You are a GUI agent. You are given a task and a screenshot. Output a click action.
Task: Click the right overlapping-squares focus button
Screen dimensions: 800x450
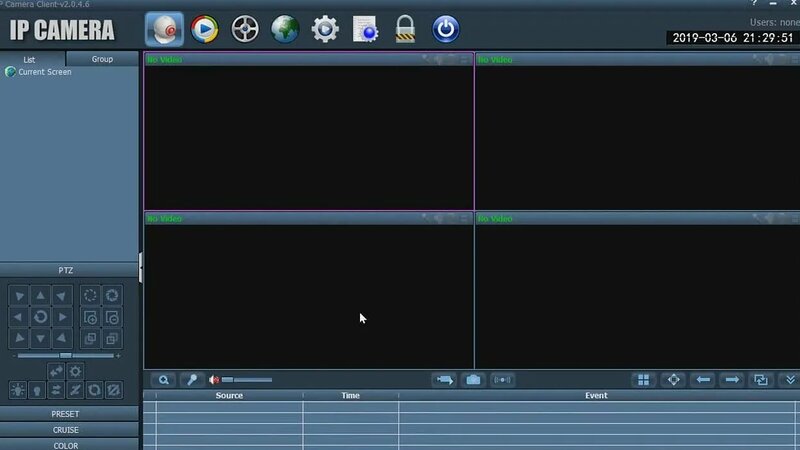(112, 338)
